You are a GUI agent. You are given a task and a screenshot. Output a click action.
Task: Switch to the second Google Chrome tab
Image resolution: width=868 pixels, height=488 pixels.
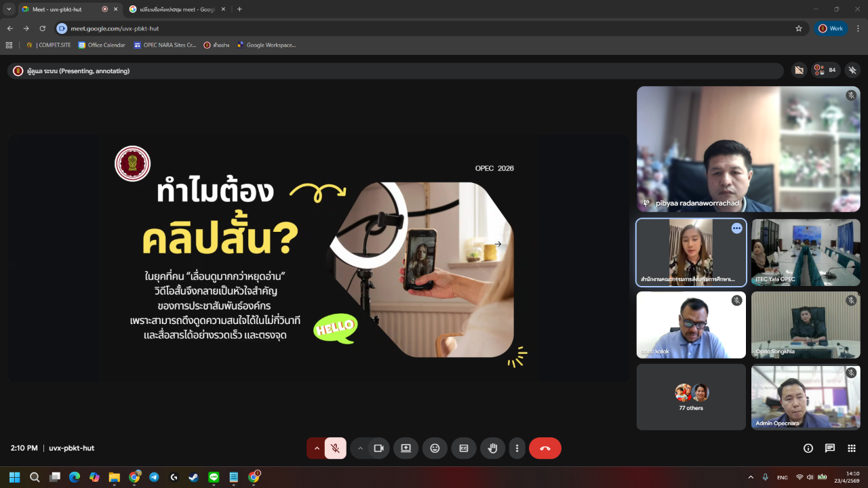[176, 9]
